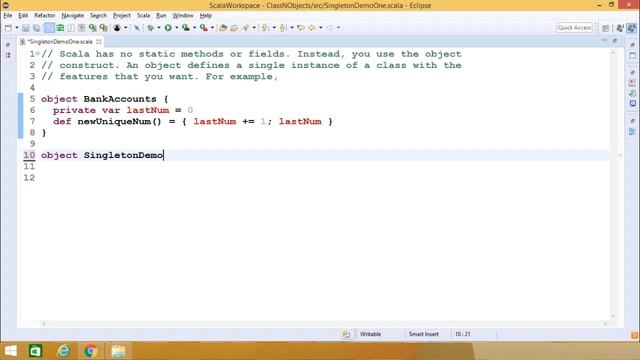Open the Project menu
640x360 pixels.
coord(122,16)
